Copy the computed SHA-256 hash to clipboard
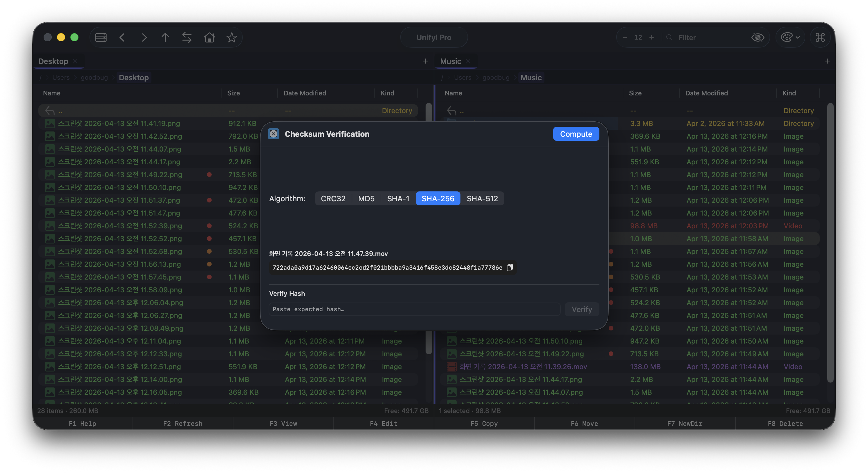 510,267
